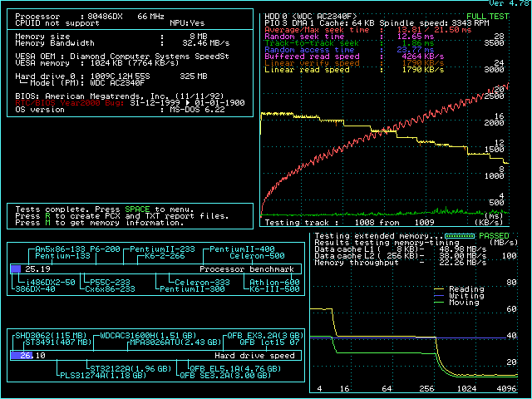Click the PLS31274A(1.18 GB) drive label
The image size is (532, 399).
pyautogui.click(x=103, y=376)
